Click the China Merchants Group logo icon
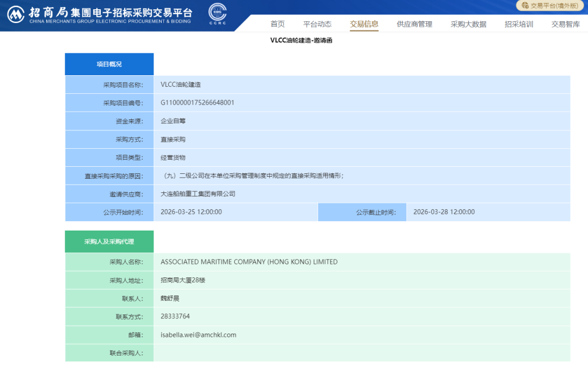Screen dimensions: 588x369 (x=15, y=14)
